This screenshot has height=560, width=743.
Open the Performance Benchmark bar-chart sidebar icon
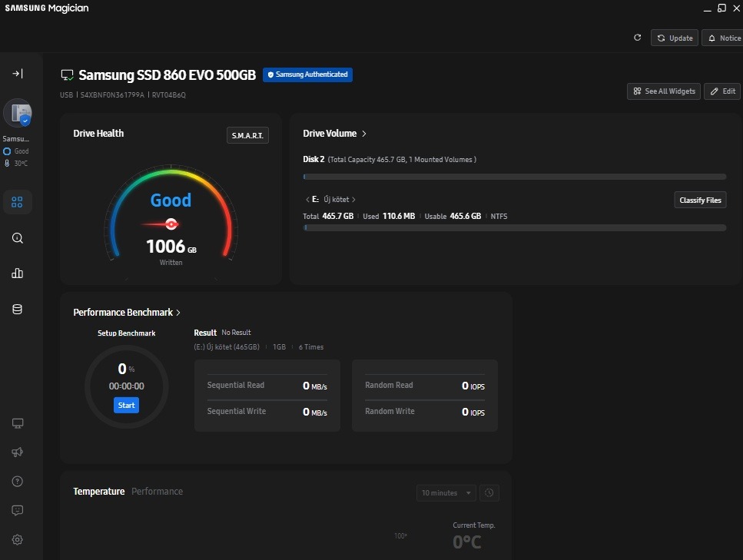(x=17, y=273)
